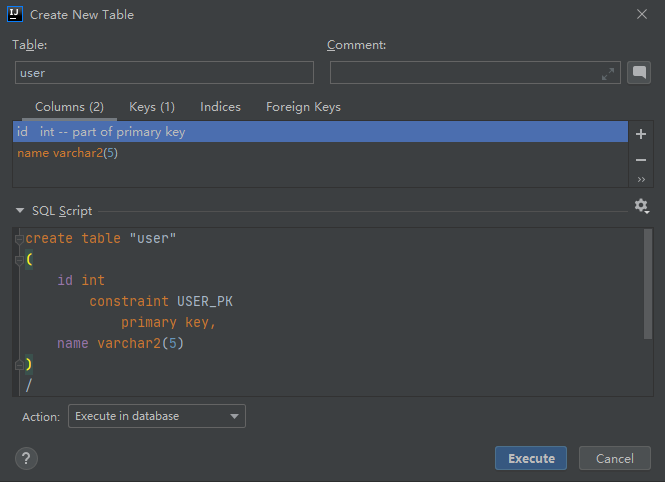Click the Table name input field
The height and width of the screenshot is (482, 665).
(x=164, y=73)
